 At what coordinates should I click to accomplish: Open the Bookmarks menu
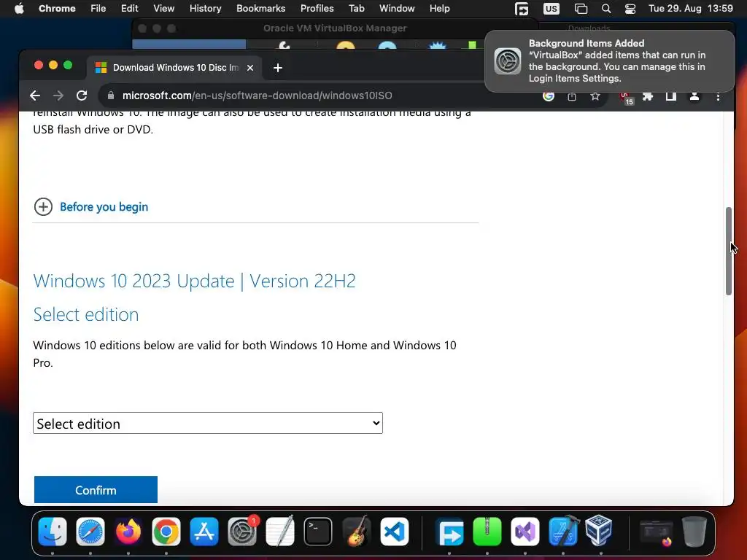tap(260, 9)
